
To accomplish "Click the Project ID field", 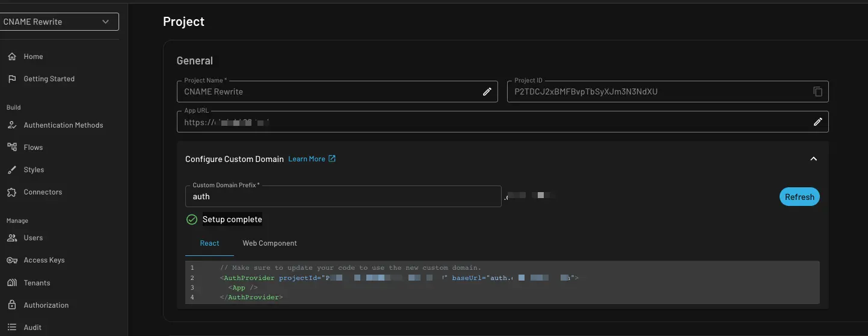I will pos(668,92).
